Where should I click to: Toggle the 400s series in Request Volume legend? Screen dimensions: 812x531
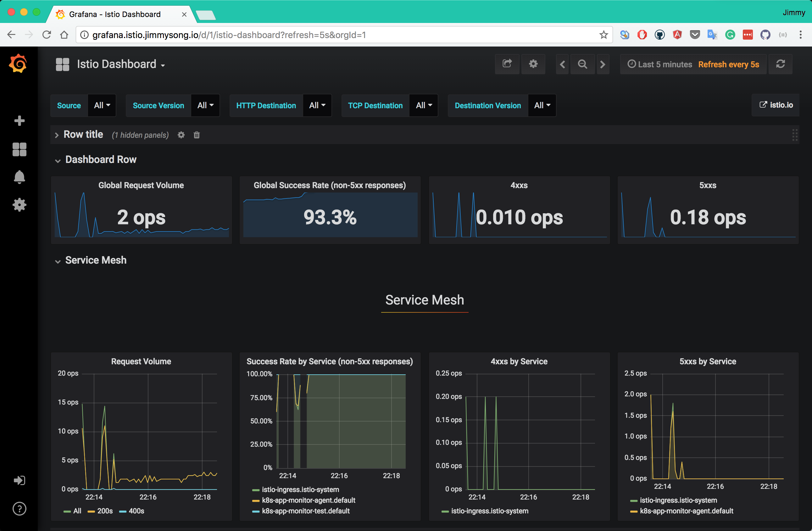tap(136, 511)
